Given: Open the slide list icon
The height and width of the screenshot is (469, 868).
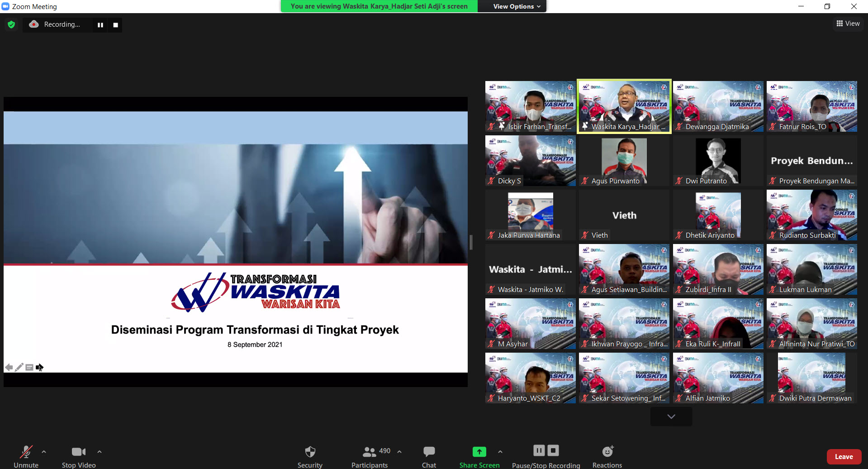Looking at the screenshot, I should [29, 367].
